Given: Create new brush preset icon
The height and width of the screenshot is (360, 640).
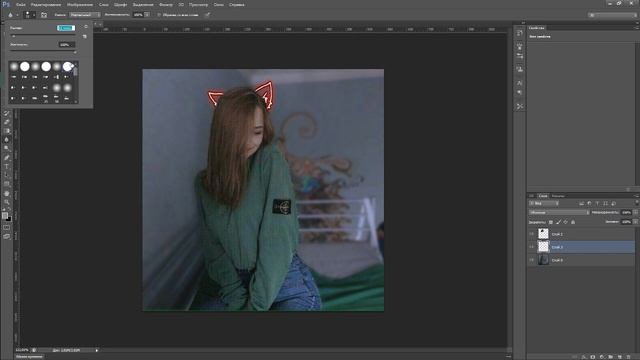Looking at the screenshot, I should [x=85, y=36].
